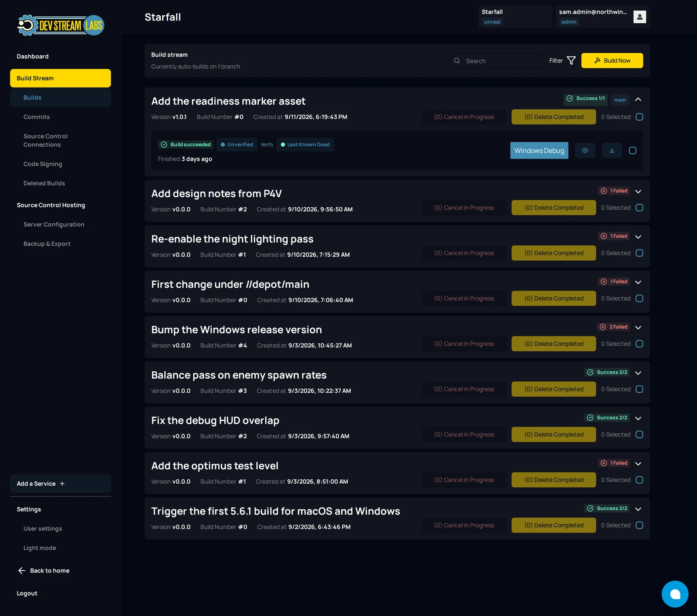Screen dimensions: 697x616
Task: Click the plus icon beside Add a Service
Action: click(62, 484)
